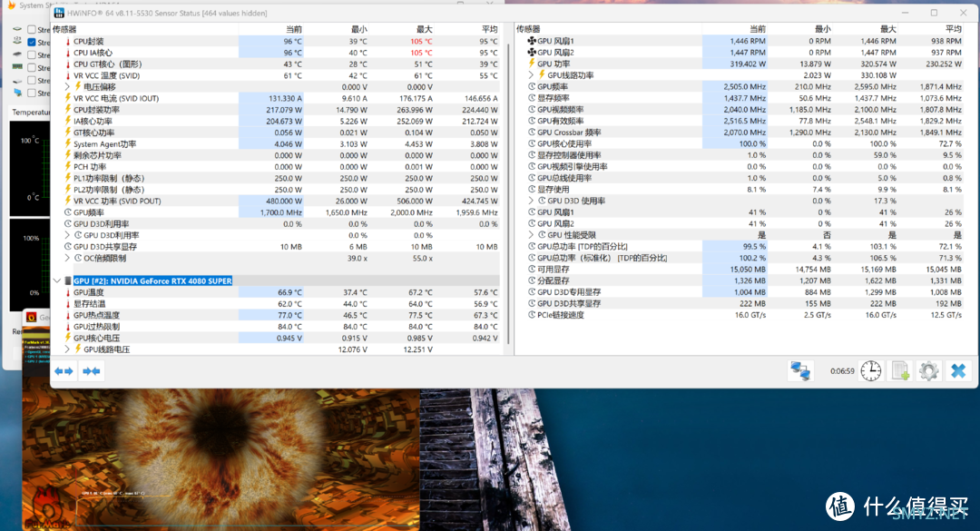The image size is (980, 531).
Task: Click the lightning icon beside PL1功率限制
Action: coord(68,178)
